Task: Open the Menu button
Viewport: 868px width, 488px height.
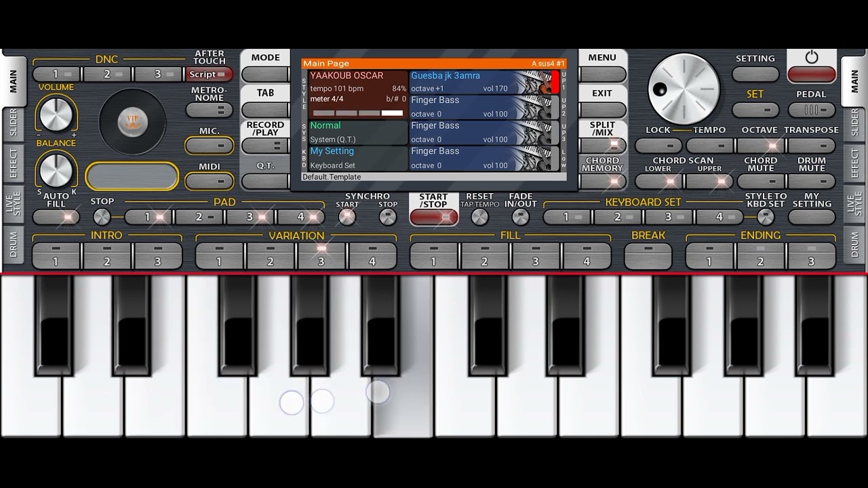Action: point(603,75)
